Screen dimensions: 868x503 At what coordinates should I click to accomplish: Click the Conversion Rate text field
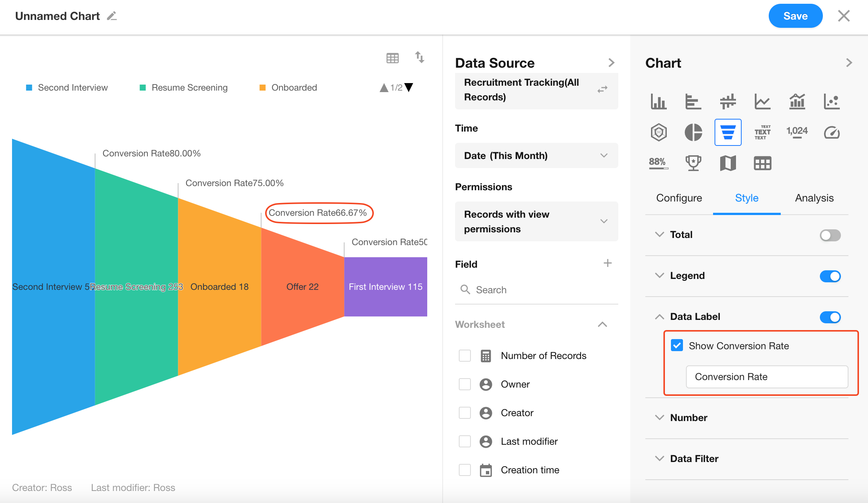click(x=766, y=377)
